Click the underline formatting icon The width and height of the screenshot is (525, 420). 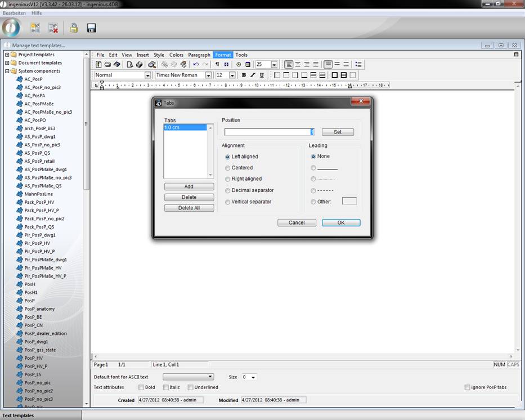click(262, 75)
